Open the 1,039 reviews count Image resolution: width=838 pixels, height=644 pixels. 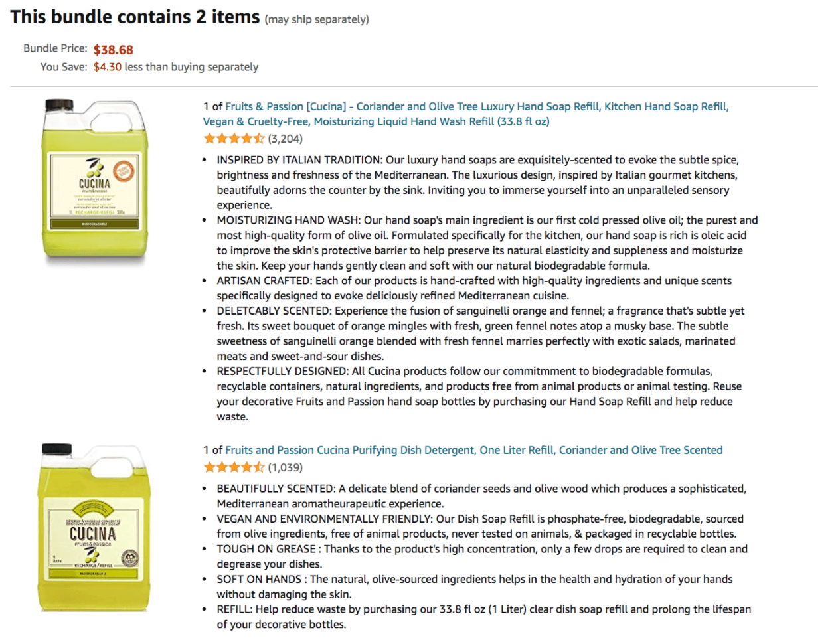pyautogui.click(x=286, y=467)
